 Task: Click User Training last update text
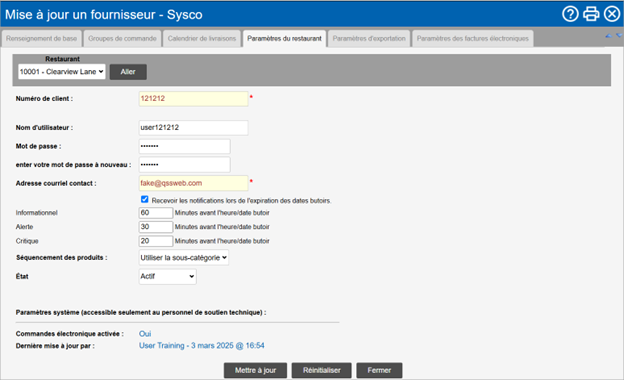click(201, 345)
